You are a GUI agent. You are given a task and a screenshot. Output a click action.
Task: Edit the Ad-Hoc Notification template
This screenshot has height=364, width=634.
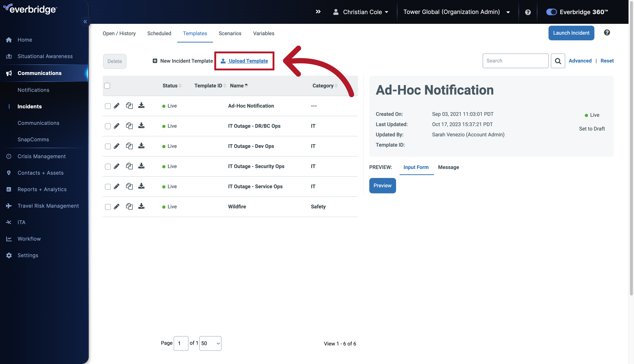117,106
